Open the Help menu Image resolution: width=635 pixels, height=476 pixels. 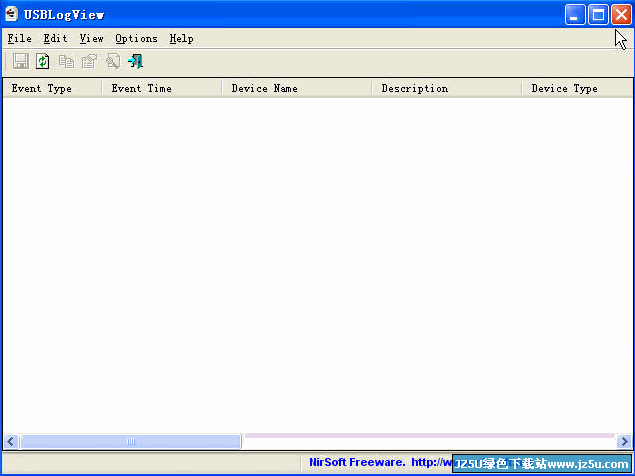[x=181, y=38]
